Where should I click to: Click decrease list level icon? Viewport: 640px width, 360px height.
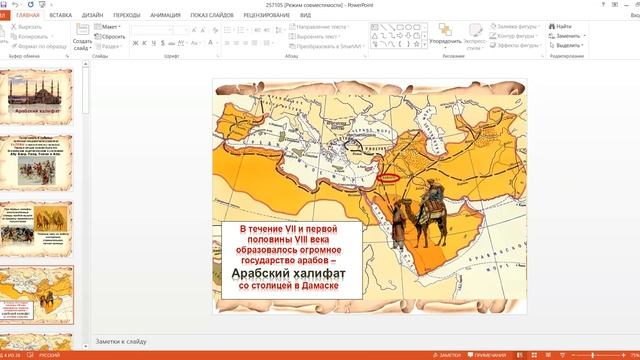click(x=258, y=30)
